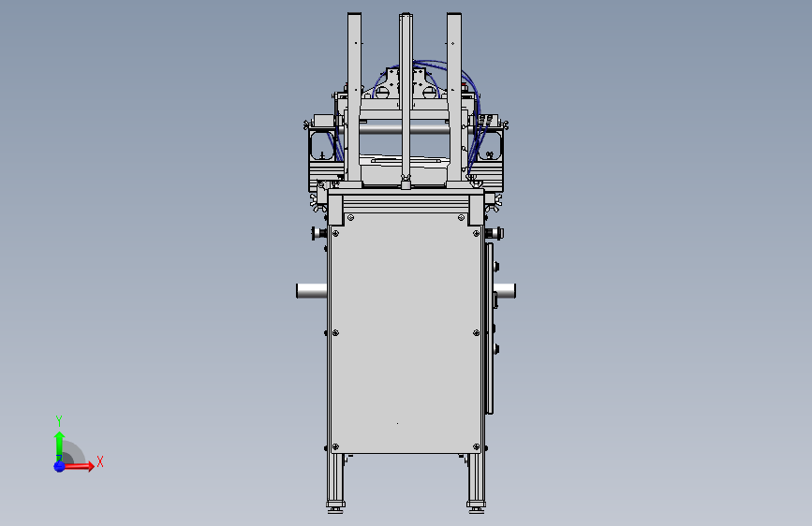Select the left protruding horizontal shaft
812x526 pixels.
pyautogui.click(x=311, y=291)
